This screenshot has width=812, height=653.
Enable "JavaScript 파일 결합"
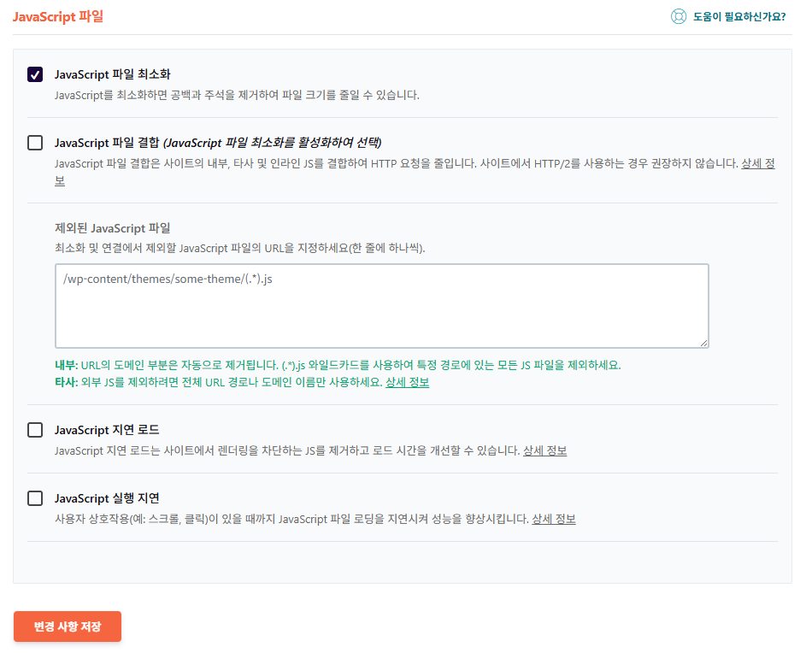point(35,144)
